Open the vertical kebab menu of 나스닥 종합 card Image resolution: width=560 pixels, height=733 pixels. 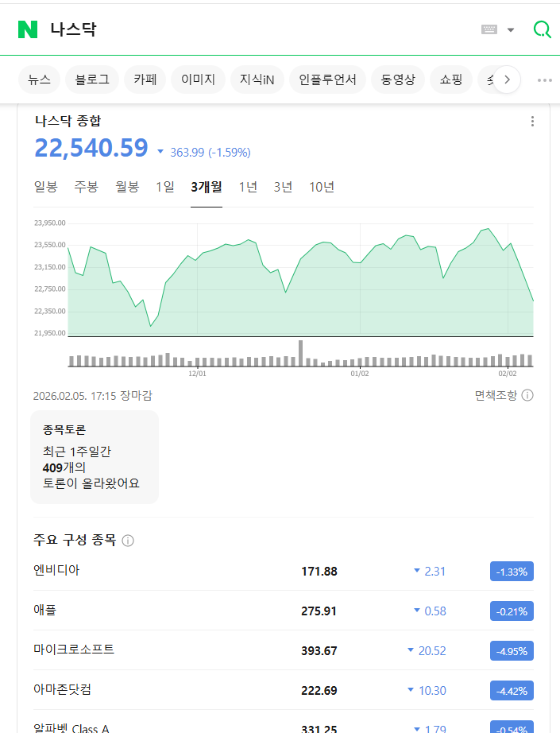coord(532,122)
